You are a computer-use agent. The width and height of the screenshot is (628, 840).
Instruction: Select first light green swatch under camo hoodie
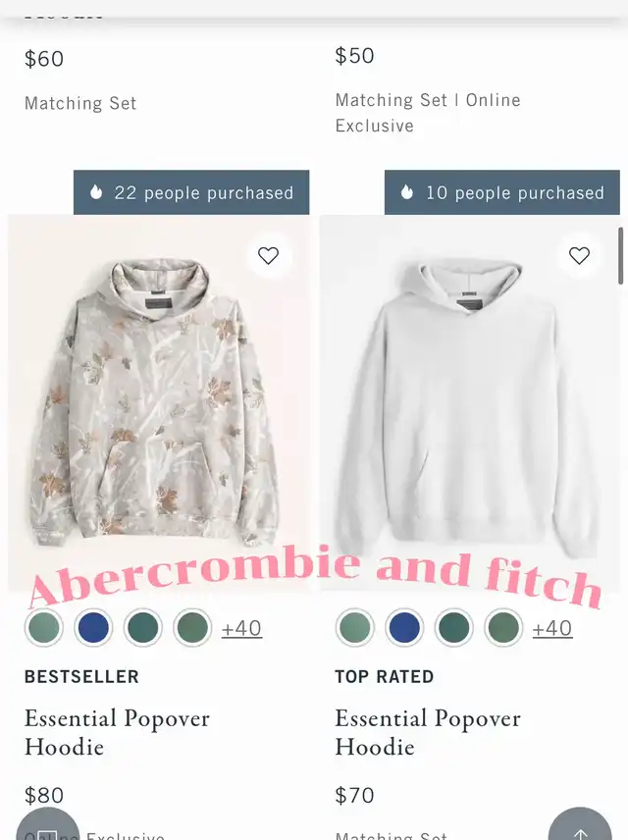tap(44, 627)
